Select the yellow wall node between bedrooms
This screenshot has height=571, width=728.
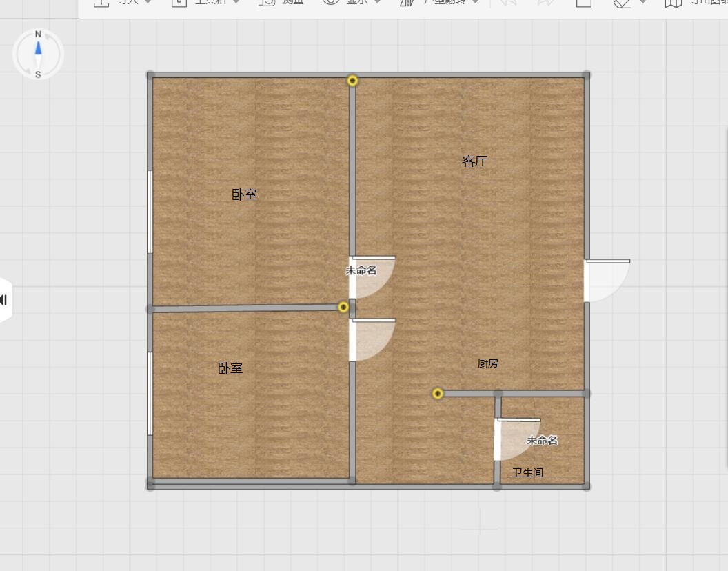343,307
